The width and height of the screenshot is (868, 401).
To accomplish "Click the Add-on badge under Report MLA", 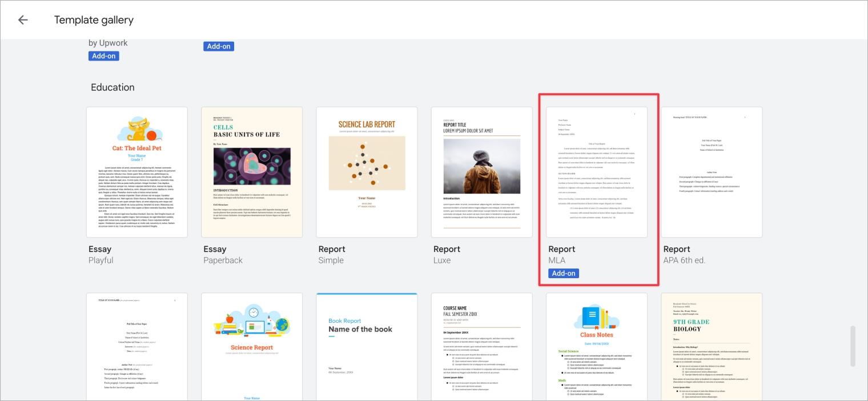I will (x=563, y=273).
